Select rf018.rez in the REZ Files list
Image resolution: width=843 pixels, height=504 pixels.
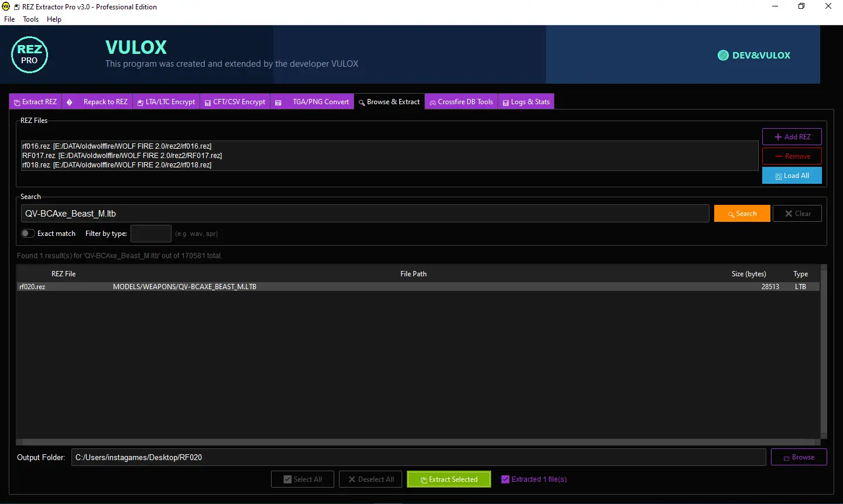(x=389, y=165)
